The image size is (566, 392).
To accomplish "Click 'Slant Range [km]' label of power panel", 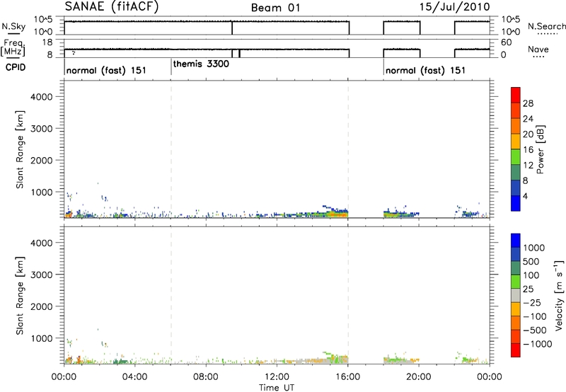I will coord(20,149).
